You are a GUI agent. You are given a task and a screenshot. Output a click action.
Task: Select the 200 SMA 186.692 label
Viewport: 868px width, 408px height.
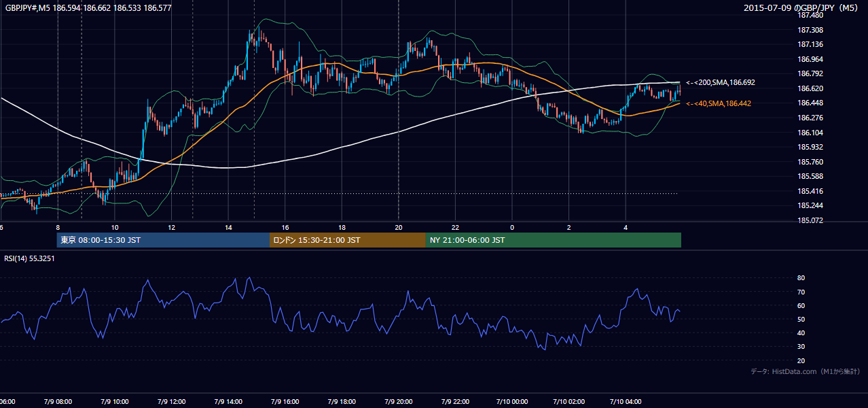(x=721, y=82)
